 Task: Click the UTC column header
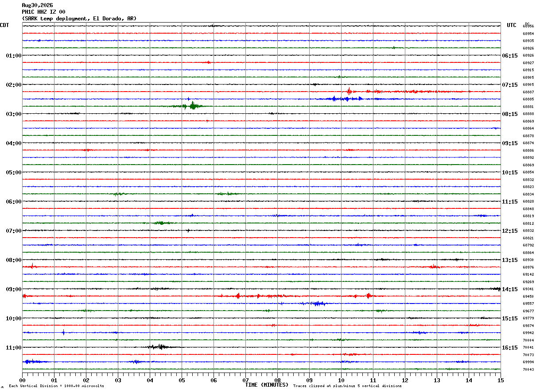point(512,25)
